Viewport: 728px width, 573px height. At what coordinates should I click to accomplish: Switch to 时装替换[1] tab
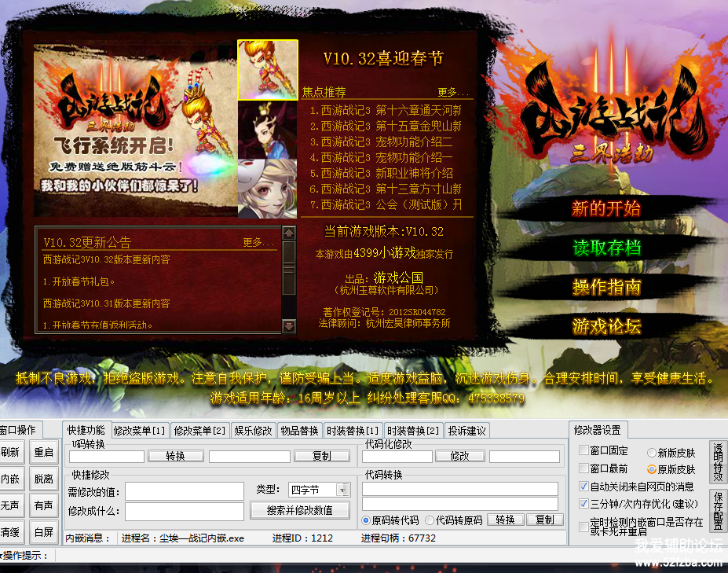coord(353,431)
